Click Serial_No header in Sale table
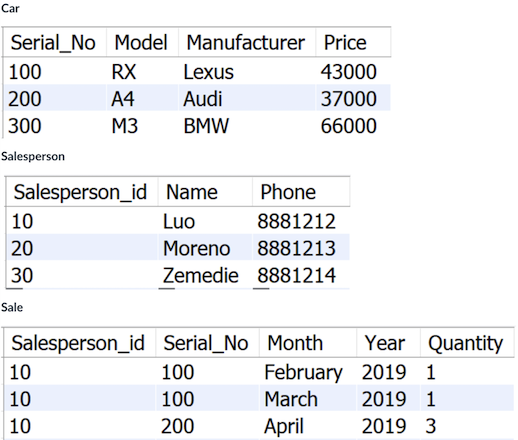518x440 pixels. (207, 343)
